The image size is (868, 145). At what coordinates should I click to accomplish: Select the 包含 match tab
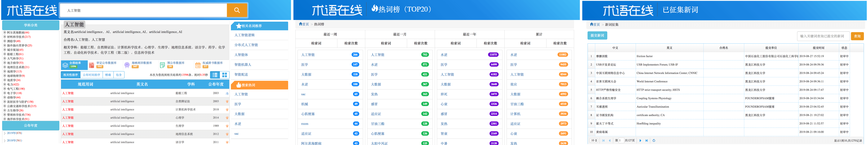(x=119, y=75)
